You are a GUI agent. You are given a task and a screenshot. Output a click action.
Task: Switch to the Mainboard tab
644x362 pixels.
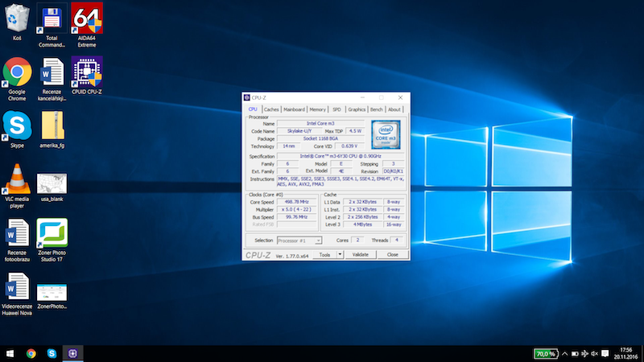point(294,109)
